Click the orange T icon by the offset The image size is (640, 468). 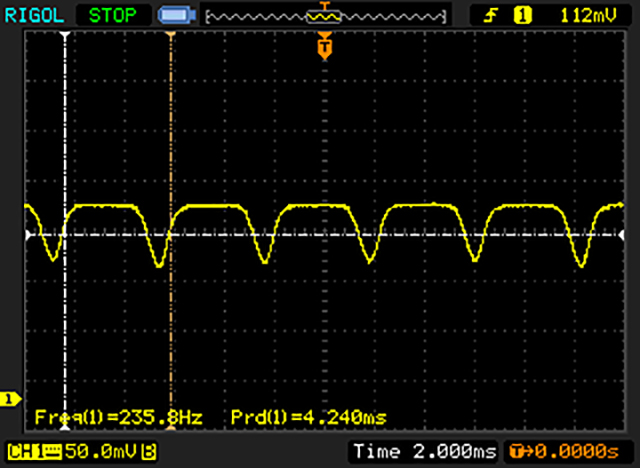[x=517, y=452]
